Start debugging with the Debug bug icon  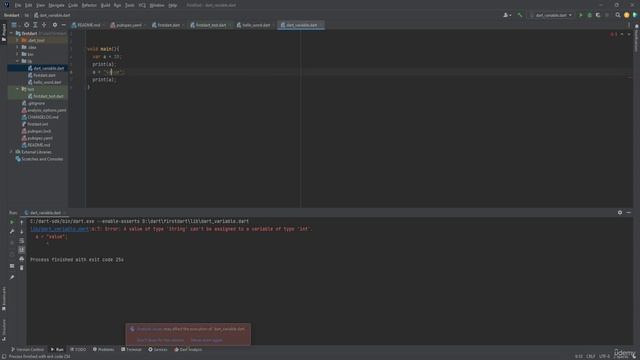coord(589,15)
